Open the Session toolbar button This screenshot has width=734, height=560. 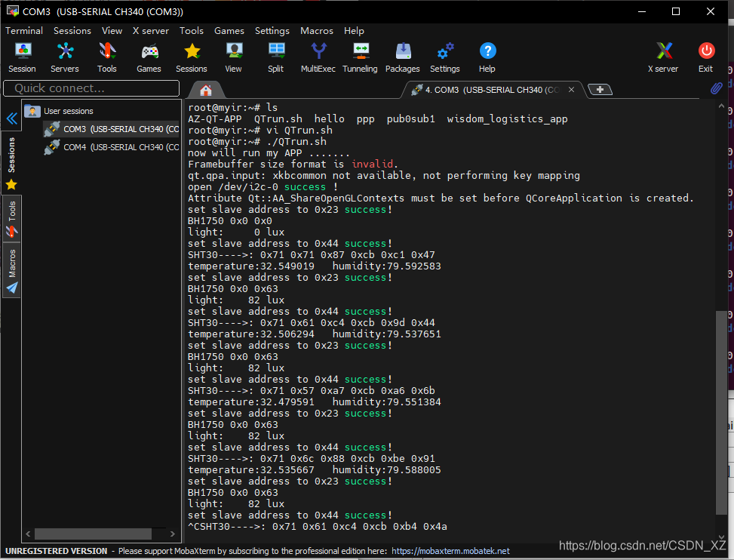click(22, 57)
